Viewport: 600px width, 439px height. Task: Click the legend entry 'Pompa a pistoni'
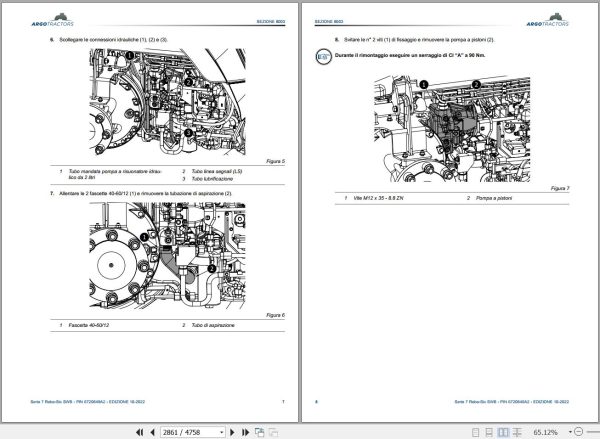(x=494, y=198)
